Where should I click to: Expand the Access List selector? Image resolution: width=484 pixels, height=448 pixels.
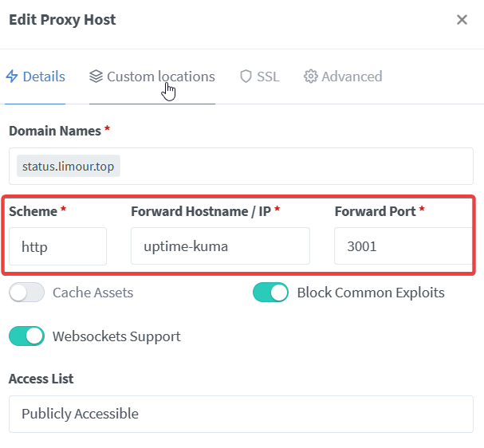(241, 414)
